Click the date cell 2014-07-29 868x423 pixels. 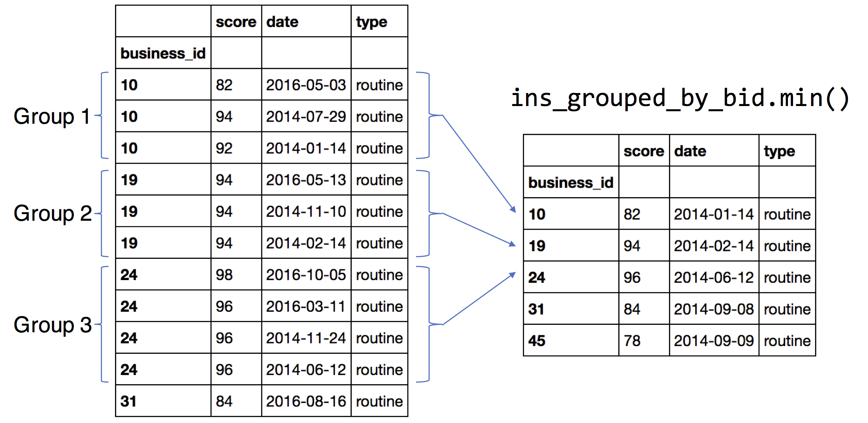click(305, 117)
